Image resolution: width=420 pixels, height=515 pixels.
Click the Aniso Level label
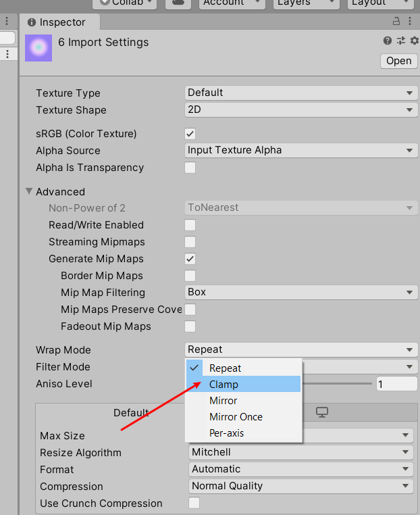click(64, 384)
